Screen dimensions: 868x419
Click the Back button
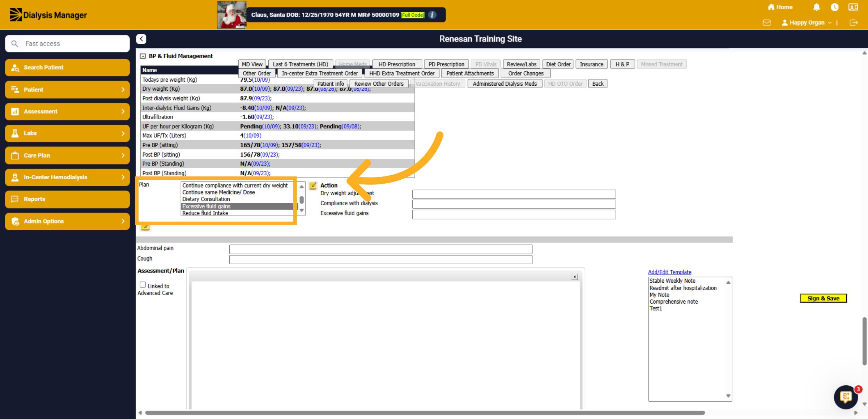coord(597,84)
